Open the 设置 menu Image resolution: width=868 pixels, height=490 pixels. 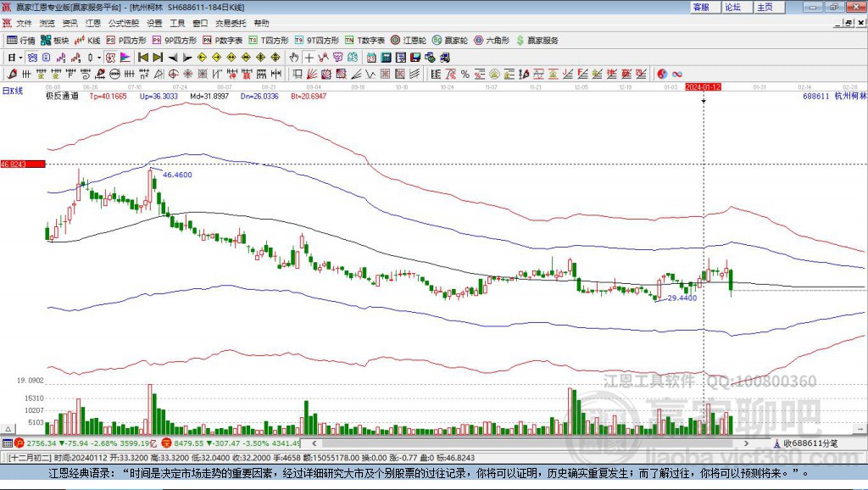[154, 23]
